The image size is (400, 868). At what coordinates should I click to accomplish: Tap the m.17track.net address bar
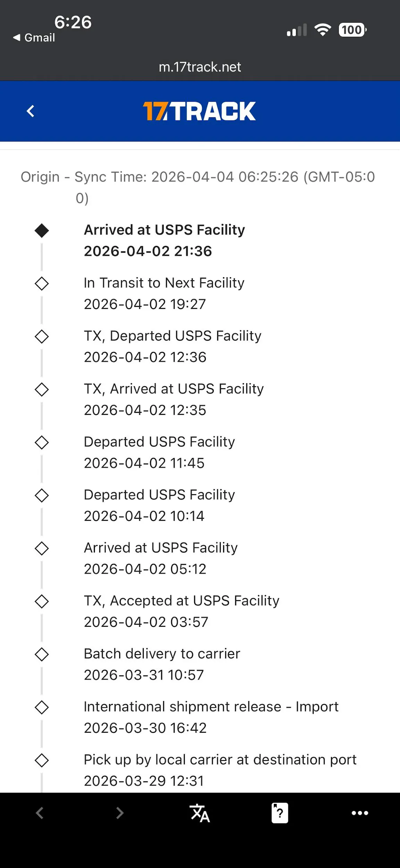coord(200,67)
